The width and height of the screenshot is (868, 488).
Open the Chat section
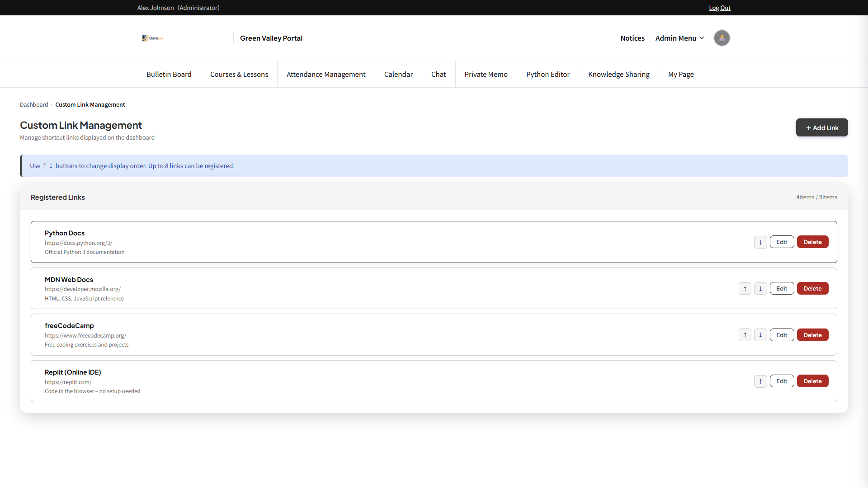(439, 75)
